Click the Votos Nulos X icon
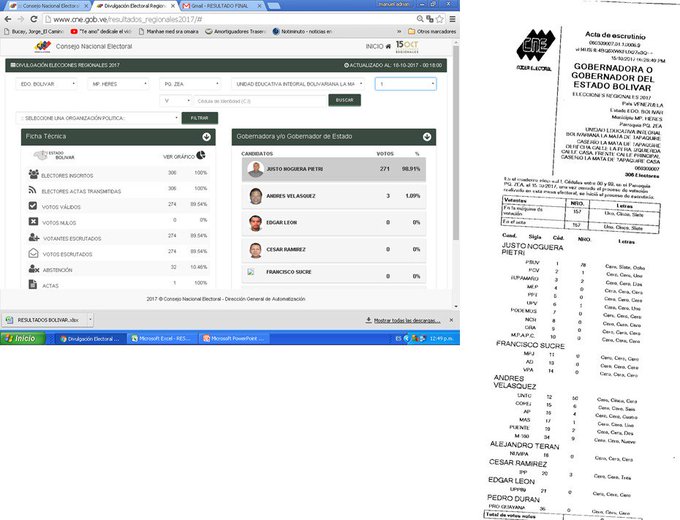The height and width of the screenshot is (520, 680). click(33, 221)
